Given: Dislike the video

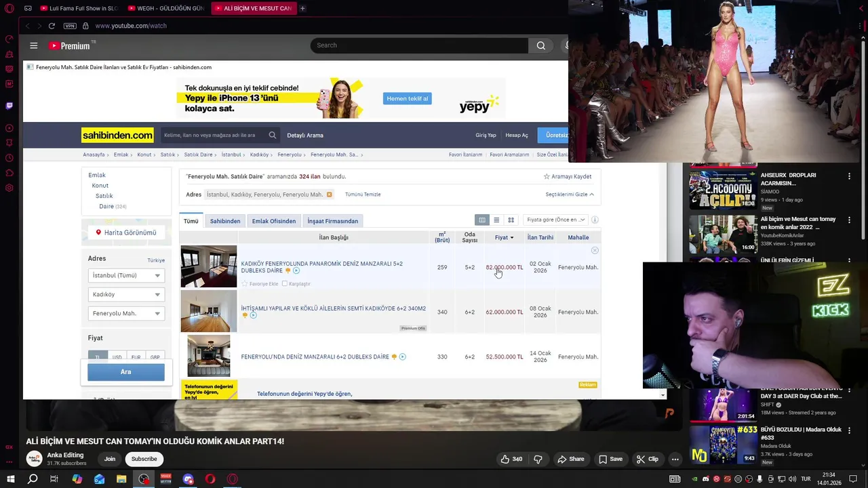Looking at the screenshot, I should click(x=538, y=459).
